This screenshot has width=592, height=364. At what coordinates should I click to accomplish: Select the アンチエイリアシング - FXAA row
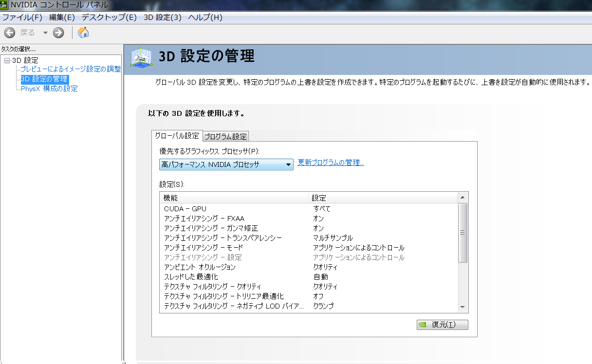click(x=309, y=218)
